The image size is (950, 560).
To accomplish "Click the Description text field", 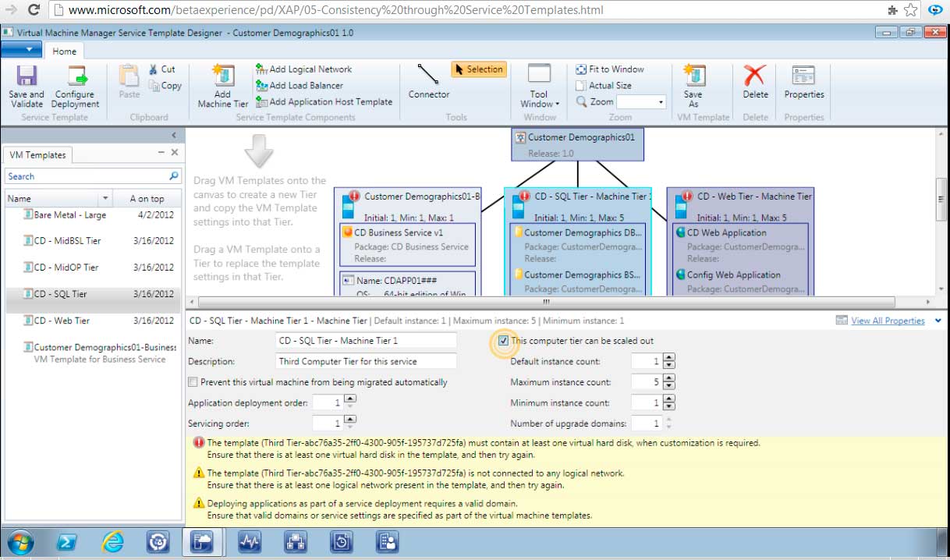I will (x=366, y=362).
